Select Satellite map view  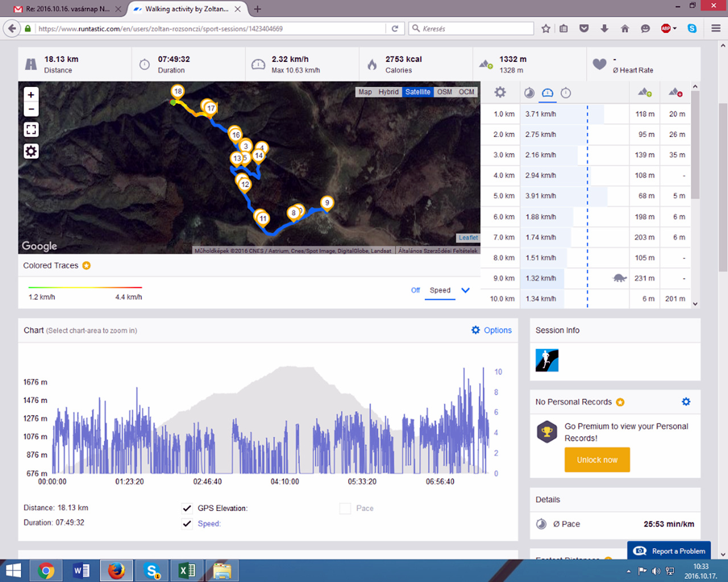coord(418,92)
